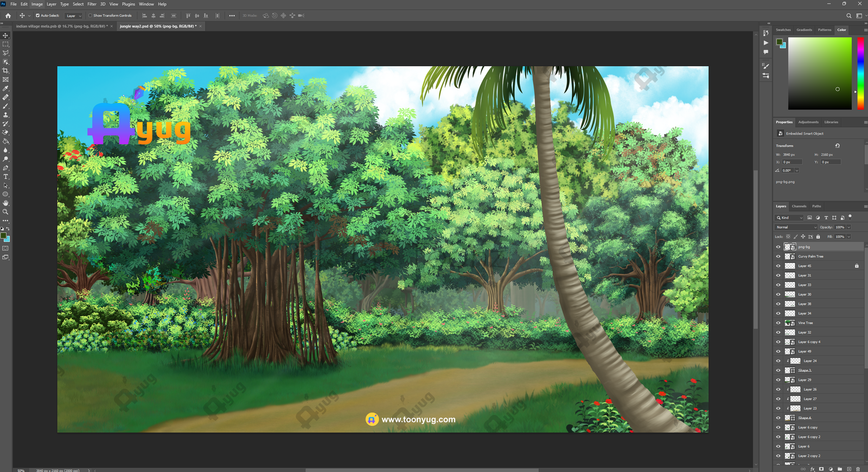Activate the Hand tool
This screenshot has height=472, width=868.
5,203
